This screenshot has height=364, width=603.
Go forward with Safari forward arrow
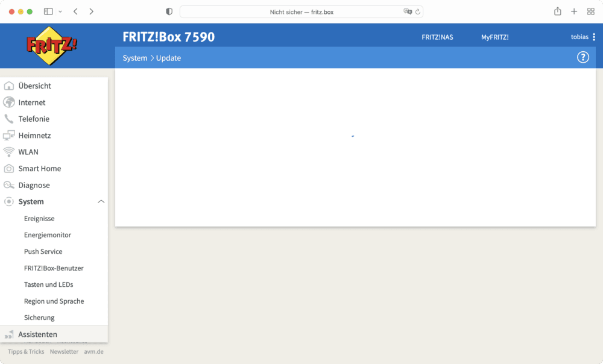click(x=92, y=11)
